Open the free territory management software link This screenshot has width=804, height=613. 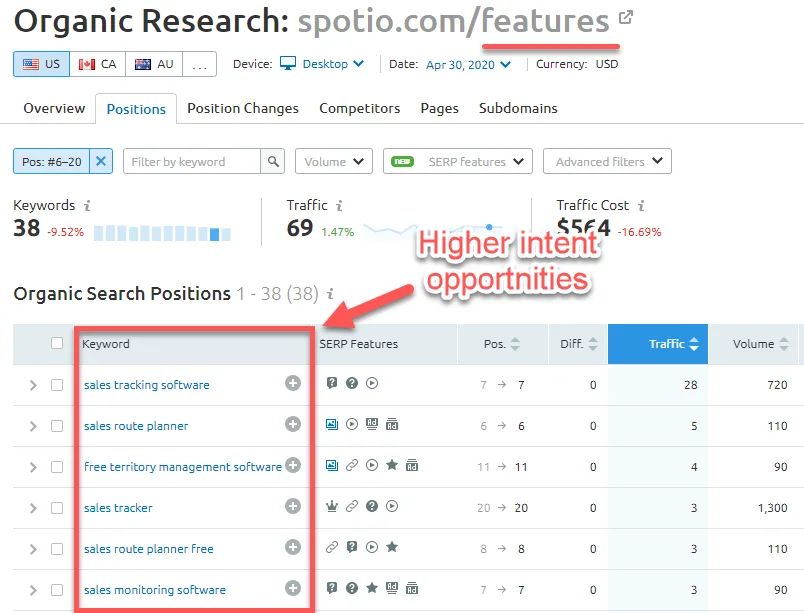pos(183,467)
